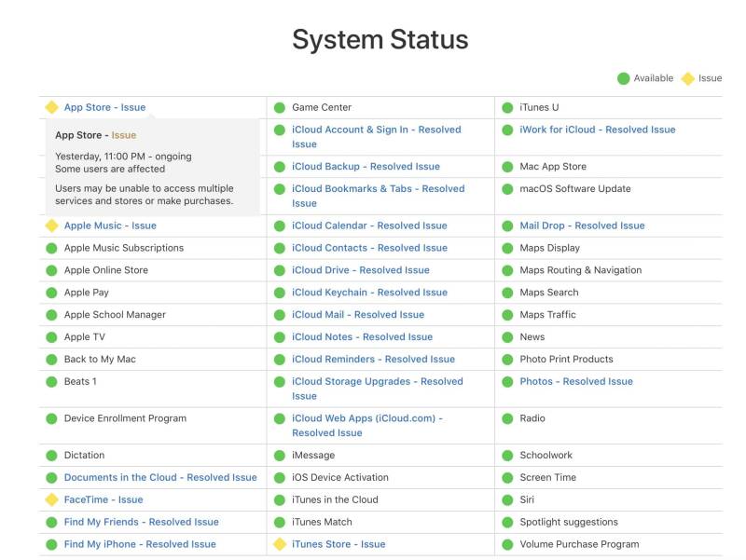Open iCloud Web Apps (iCloud.com) resolved issue

point(367,426)
